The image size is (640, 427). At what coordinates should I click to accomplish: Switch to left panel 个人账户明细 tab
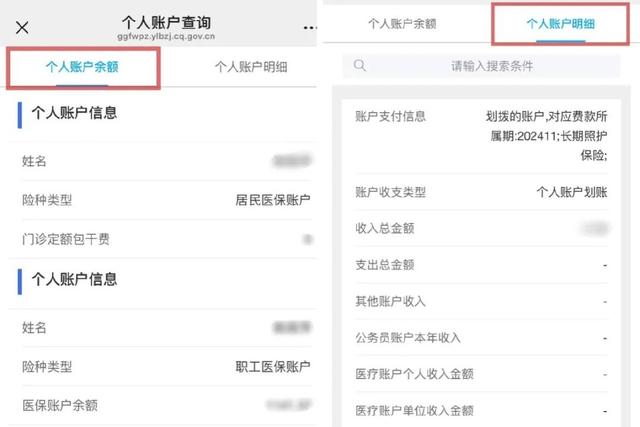point(251,67)
